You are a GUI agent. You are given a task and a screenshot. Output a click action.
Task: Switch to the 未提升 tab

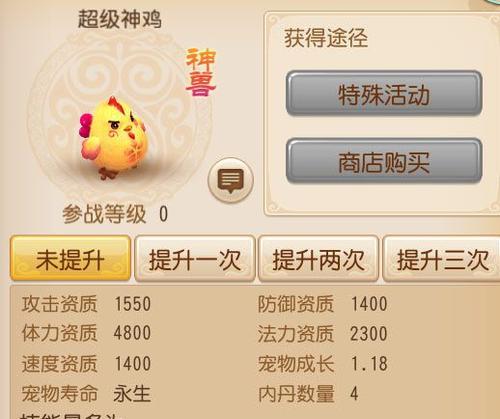(70, 259)
